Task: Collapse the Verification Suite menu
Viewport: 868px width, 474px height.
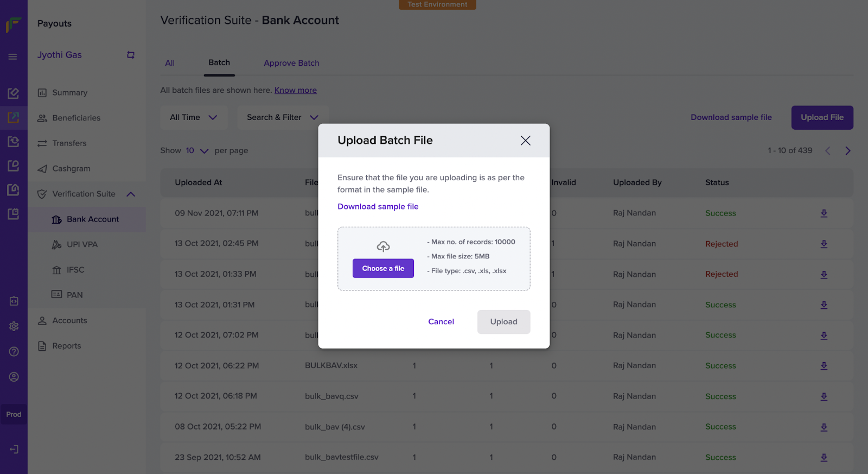Action: pos(131,194)
